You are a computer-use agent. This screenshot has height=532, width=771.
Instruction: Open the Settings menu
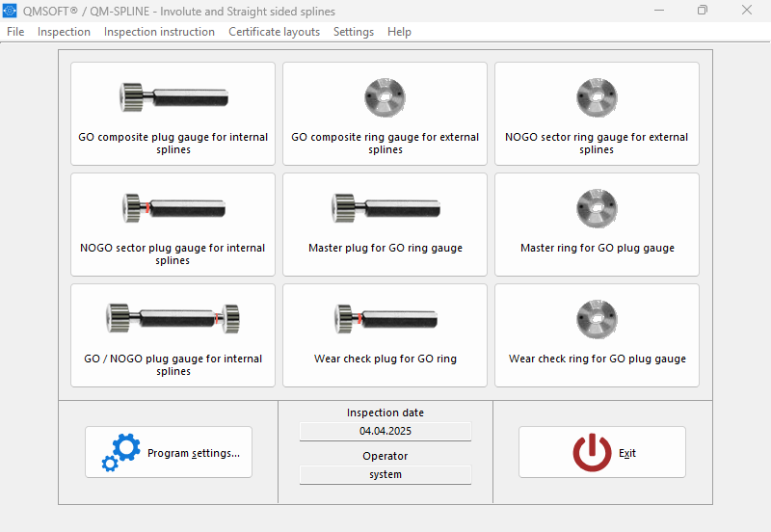tap(354, 32)
